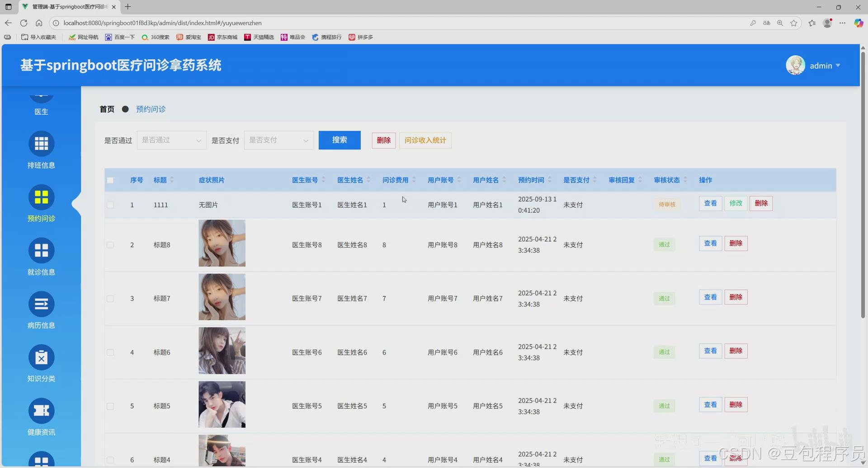This screenshot has width=868, height=468.
Task: Click the top 删除 batch button
Action: pos(384,140)
